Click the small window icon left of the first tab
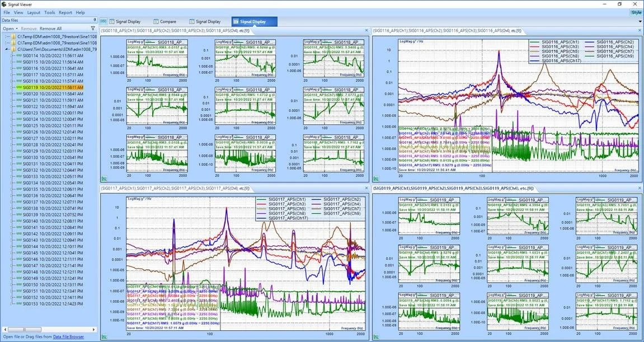This screenshot has height=342, width=644. click(104, 21)
